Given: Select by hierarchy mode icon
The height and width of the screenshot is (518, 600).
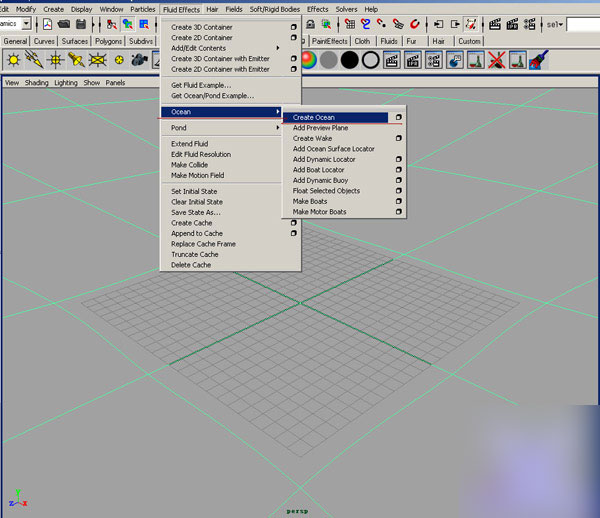Looking at the screenshot, I should [111, 24].
